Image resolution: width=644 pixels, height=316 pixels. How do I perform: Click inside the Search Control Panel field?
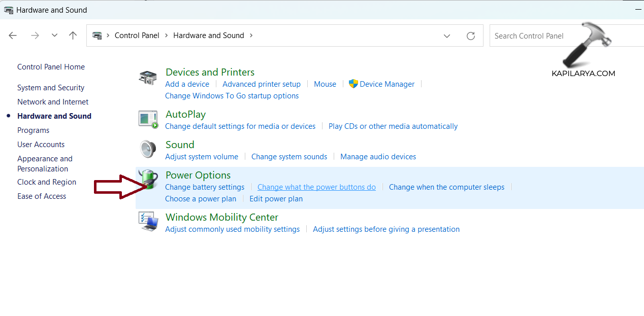coord(538,36)
